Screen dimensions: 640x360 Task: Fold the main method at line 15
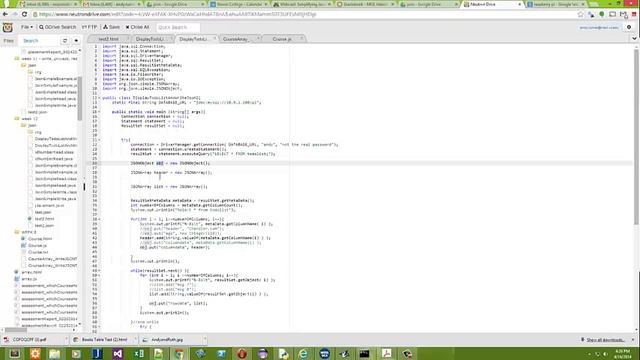coord(99,112)
